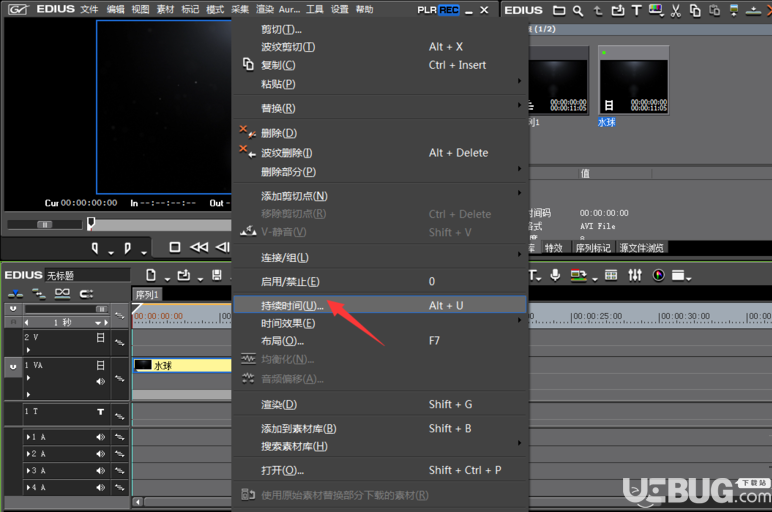Screen dimensions: 772x512
Task: Click the title T icon in bin toolbar
Action: 637,10
